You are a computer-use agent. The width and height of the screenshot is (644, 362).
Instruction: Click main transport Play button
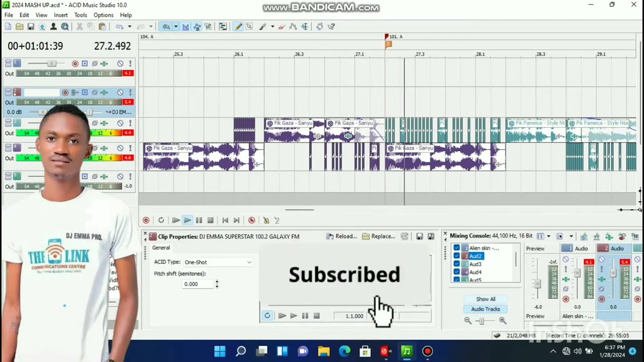[187, 220]
